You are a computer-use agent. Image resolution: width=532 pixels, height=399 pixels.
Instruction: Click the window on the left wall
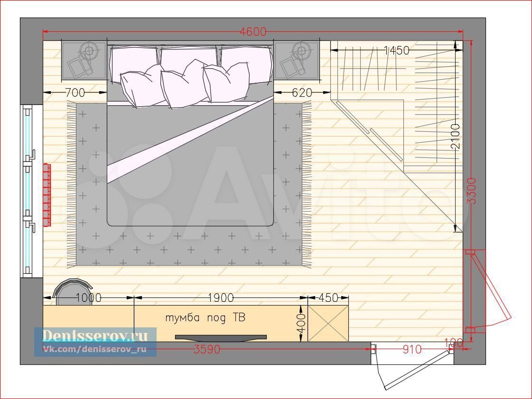tap(28, 191)
